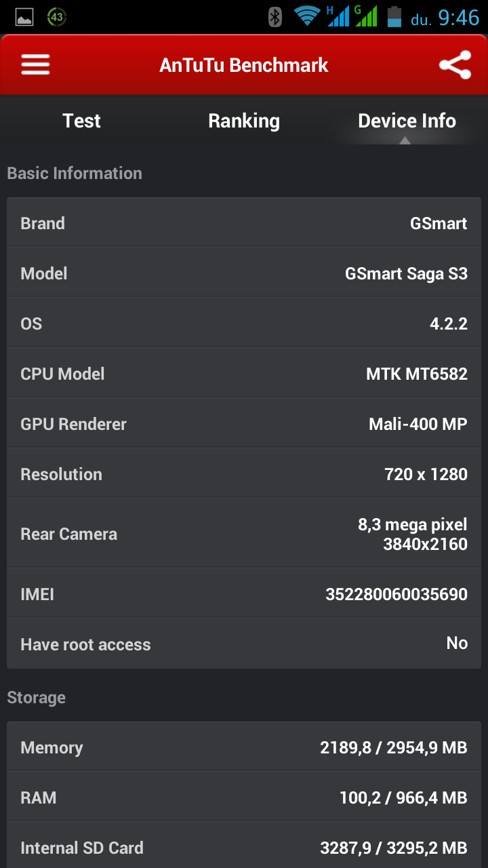Tap the RAM storage row
This screenshot has width=488, height=868.
point(244,797)
